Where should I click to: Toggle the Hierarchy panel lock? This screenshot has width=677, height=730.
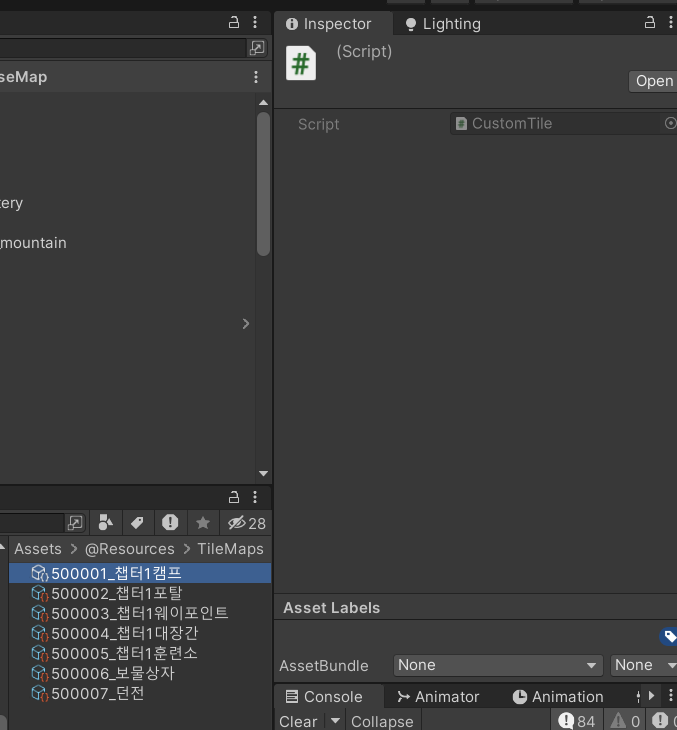pyautogui.click(x=234, y=22)
